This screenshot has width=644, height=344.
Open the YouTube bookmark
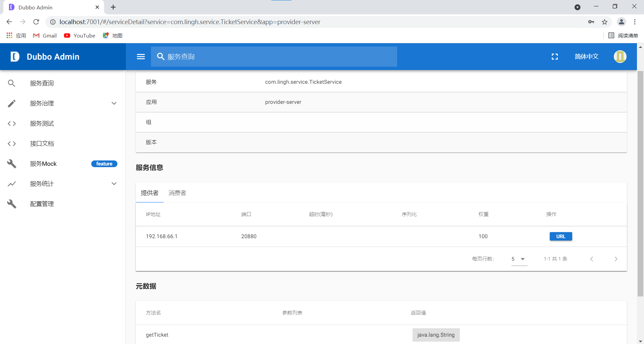tap(79, 36)
